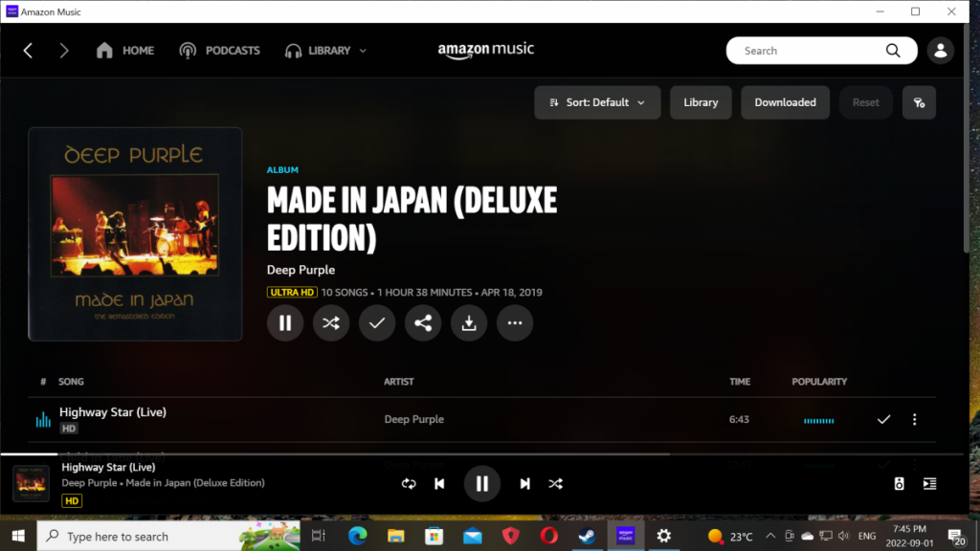Show hidden system tray icons
The image size is (980, 551).
(x=770, y=536)
